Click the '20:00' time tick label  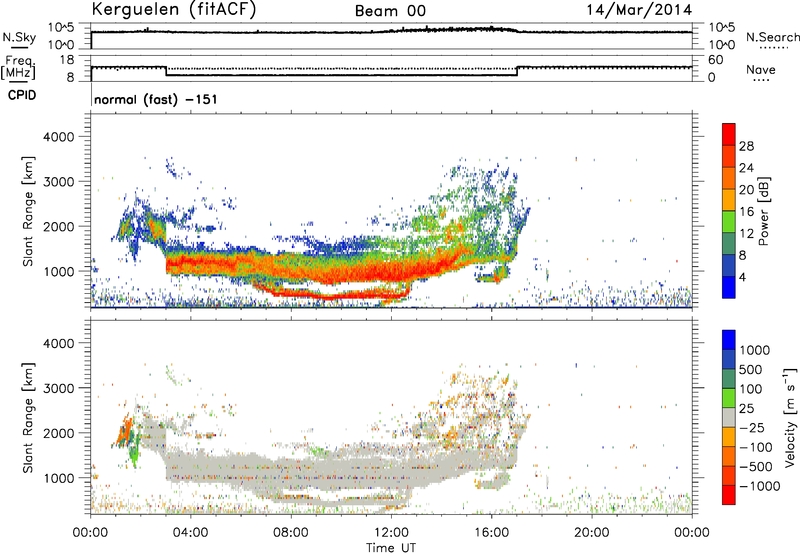(x=591, y=533)
